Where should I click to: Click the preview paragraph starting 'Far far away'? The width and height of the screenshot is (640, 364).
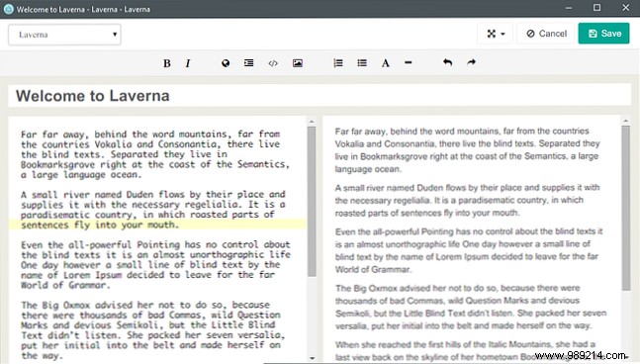pyautogui.click(x=467, y=149)
